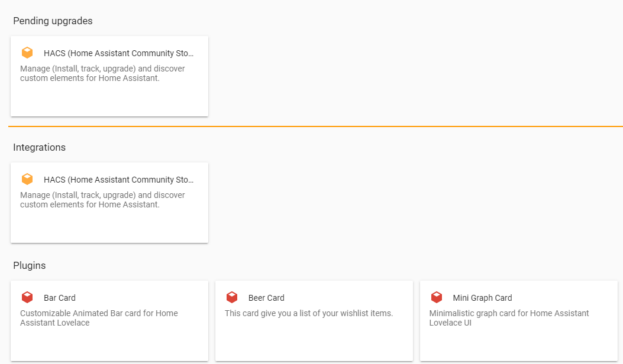Open the HACS title in the Integrations section

(x=118, y=180)
